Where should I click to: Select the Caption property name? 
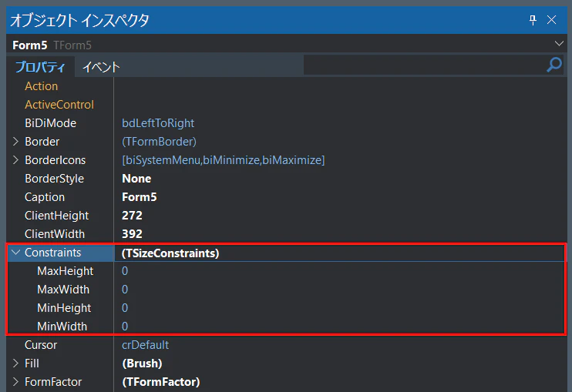[x=45, y=197]
